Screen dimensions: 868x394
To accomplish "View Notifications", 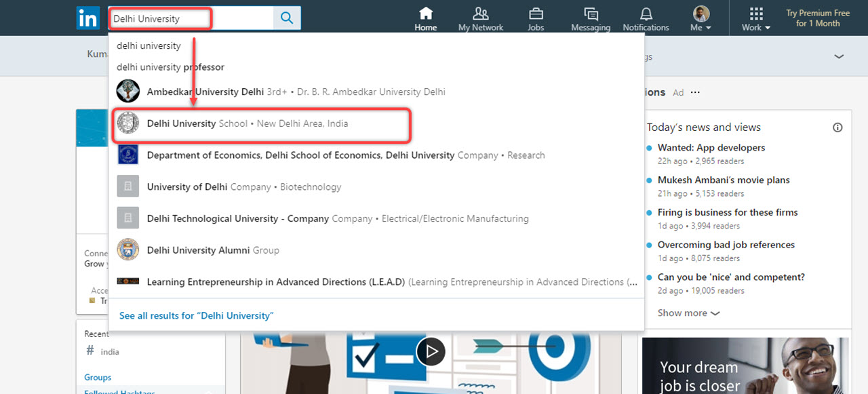I will tap(646, 19).
